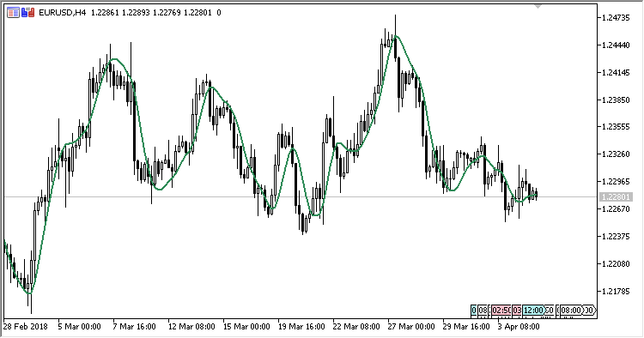Click the pink 02:50 event marker
This screenshot has height=338, width=644.
tap(501, 310)
